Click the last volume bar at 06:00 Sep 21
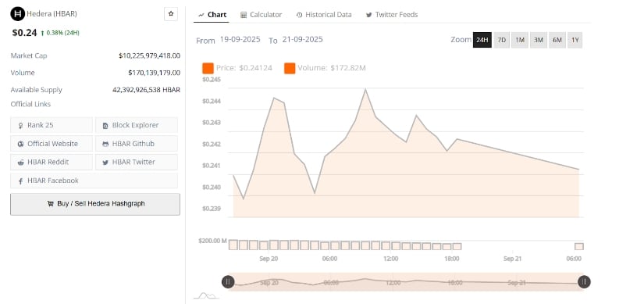Image resolution: width=644 pixels, height=304 pixels. 579,246
